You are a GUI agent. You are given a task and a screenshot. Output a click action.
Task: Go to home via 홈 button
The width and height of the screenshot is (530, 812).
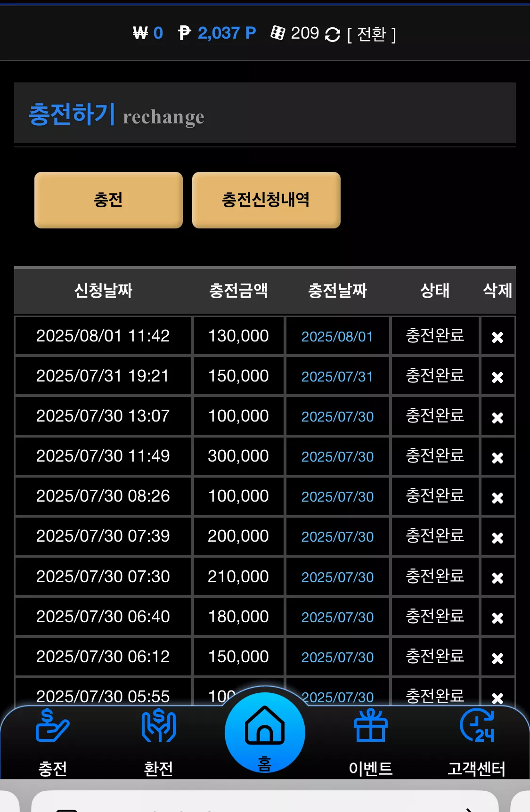265,733
